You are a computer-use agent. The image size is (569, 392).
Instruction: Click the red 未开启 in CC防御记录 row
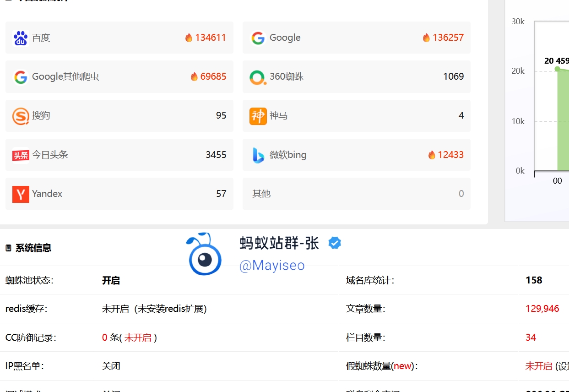point(138,338)
